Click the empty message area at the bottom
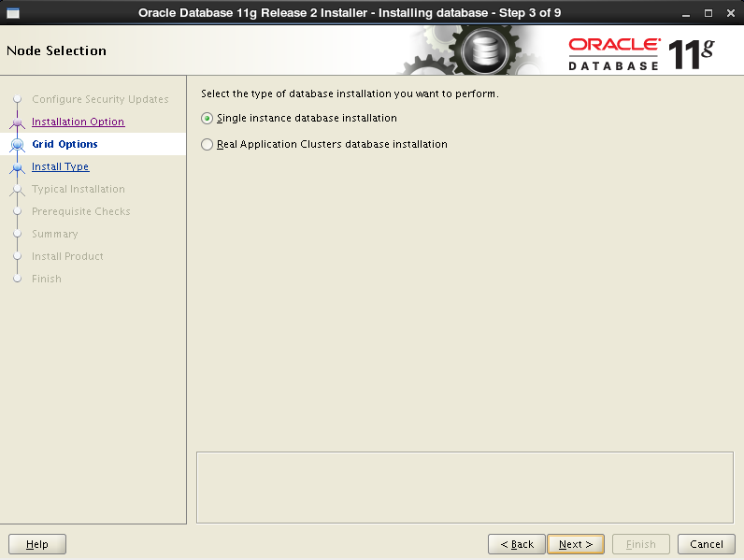This screenshot has height=560, width=744. click(465, 487)
